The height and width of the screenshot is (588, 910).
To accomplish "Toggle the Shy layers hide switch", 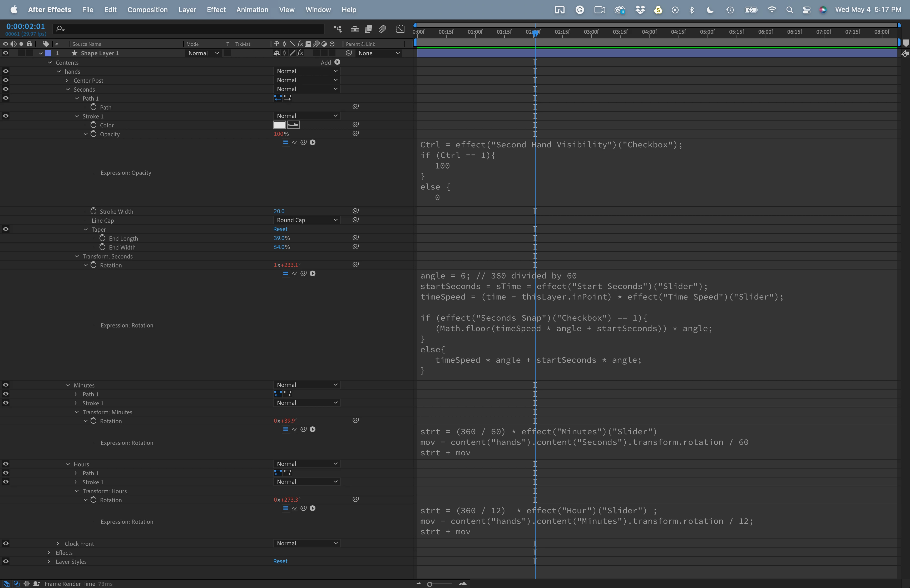I will tap(355, 29).
